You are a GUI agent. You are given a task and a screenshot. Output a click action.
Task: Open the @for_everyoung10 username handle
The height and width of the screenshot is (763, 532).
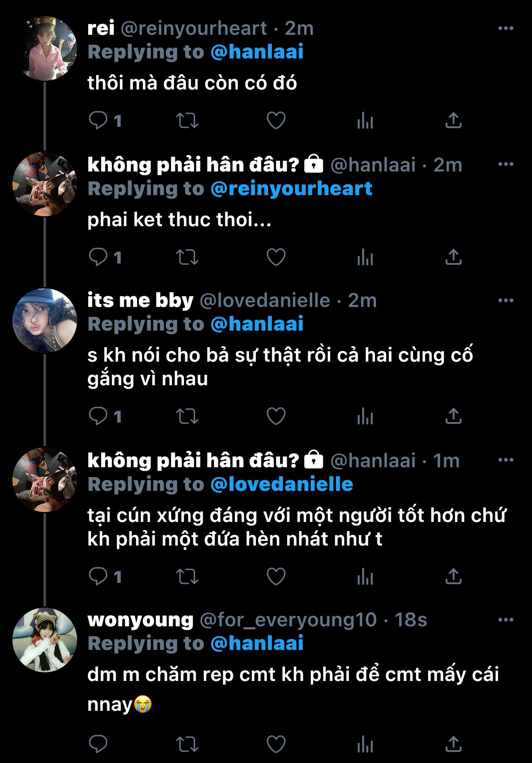click(288, 620)
